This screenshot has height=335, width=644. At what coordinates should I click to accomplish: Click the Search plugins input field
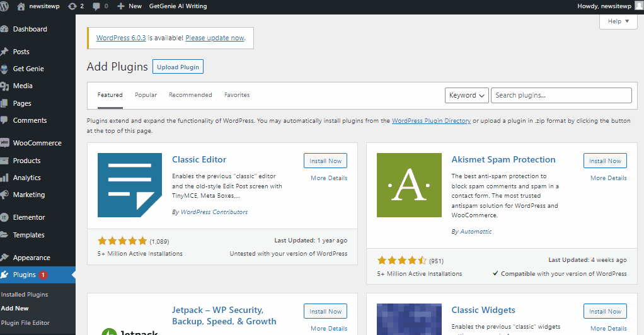click(561, 95)
